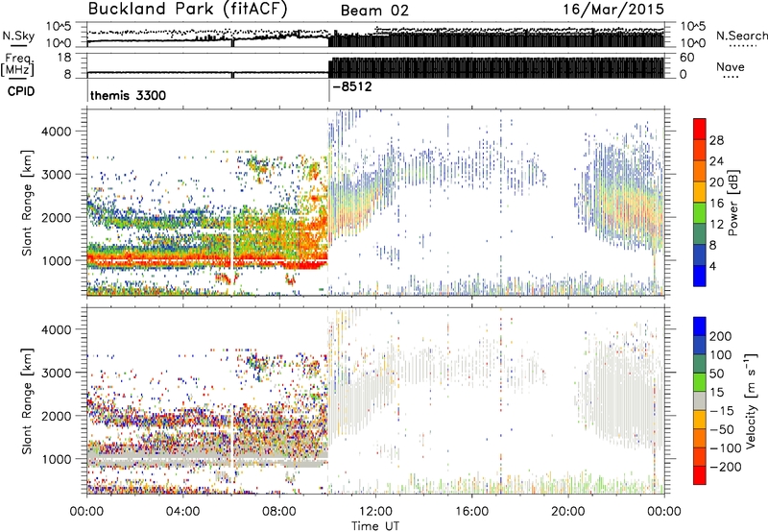The image size is (768, 532).
Task: Select the 'CPID' row label
Action: pos(21,91)
